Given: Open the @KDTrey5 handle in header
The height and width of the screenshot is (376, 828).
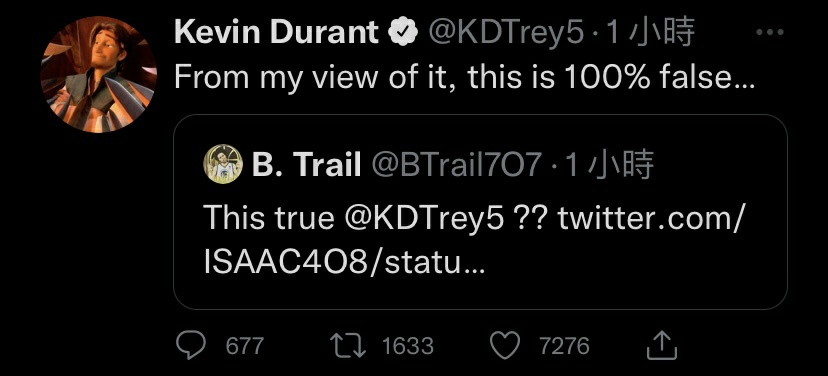Looking at the screenshot, I should pyautogui.click(x=506, y=34).
